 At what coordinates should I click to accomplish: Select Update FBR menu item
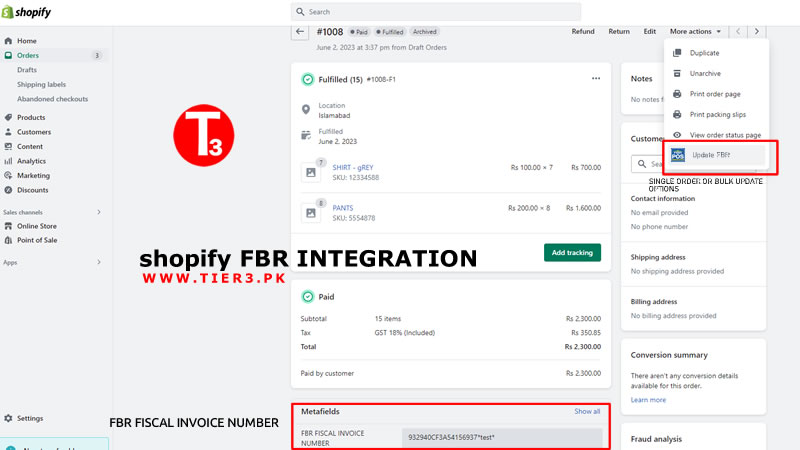716,155
